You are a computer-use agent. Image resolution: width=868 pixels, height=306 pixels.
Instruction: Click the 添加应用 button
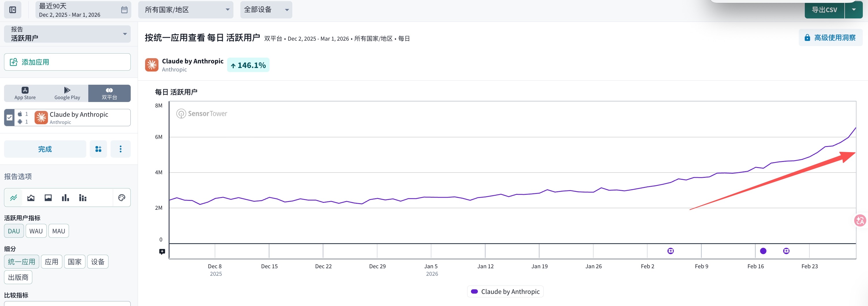point(68,62)
